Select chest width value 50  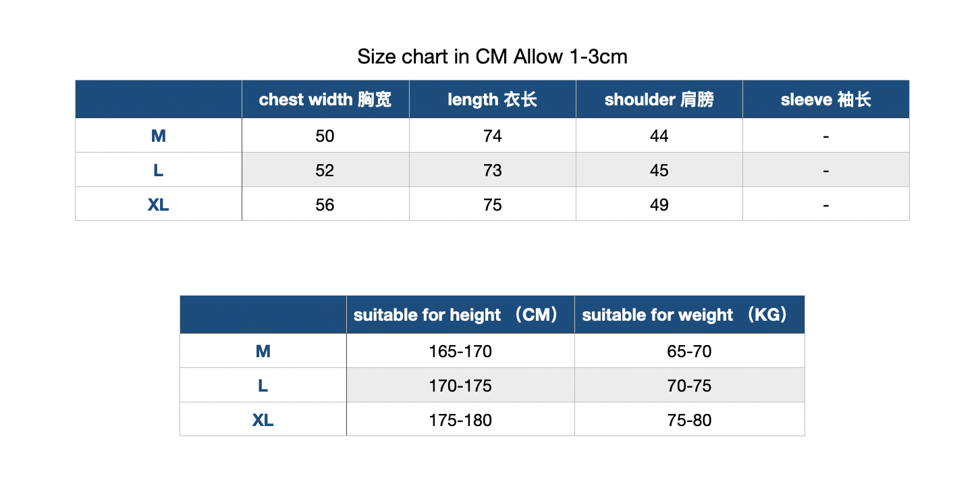[x=325, y=136]
